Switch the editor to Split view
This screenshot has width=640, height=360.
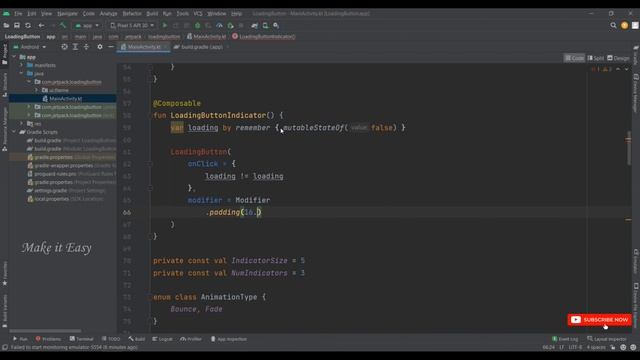point(596,58)
